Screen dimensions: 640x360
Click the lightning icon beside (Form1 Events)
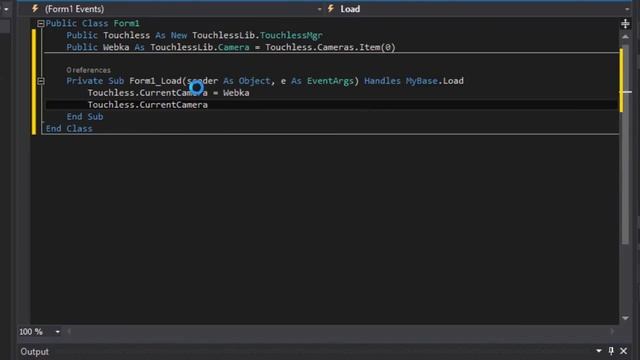tap(36, 9)
